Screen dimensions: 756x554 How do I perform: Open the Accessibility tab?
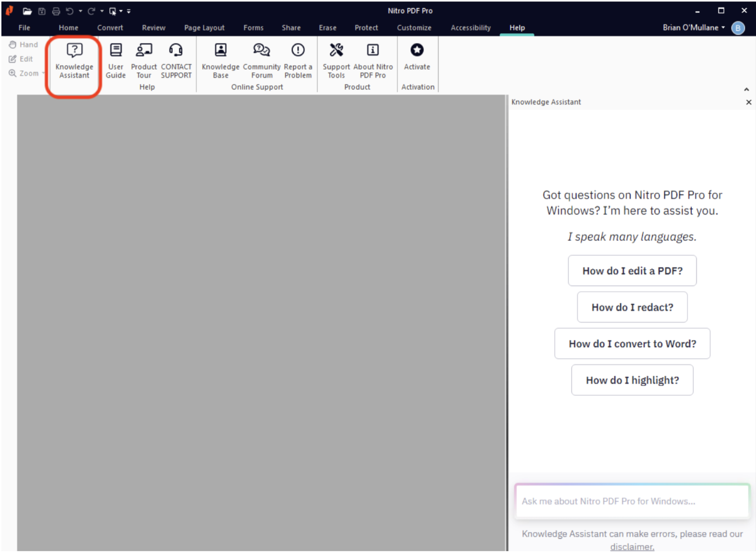click(471, 28)
